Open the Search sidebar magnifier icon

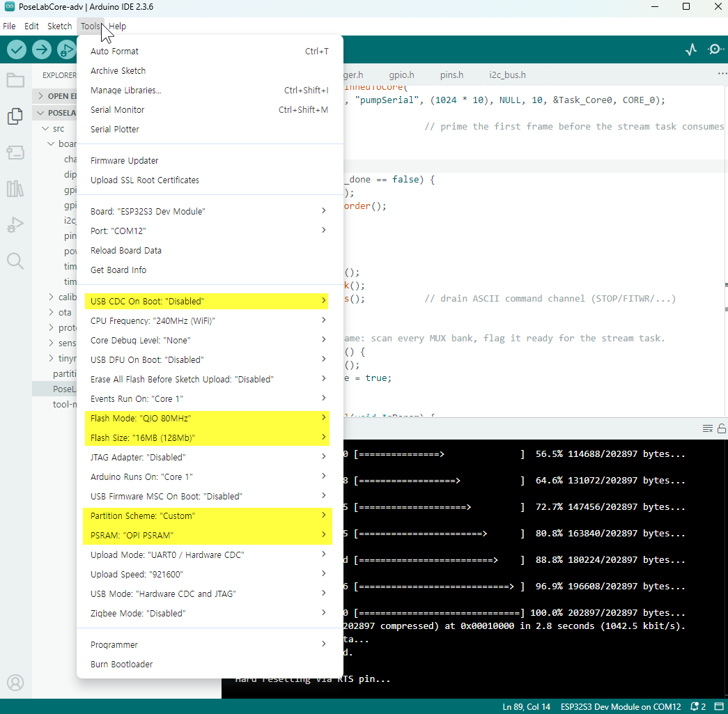pos(15,261)
